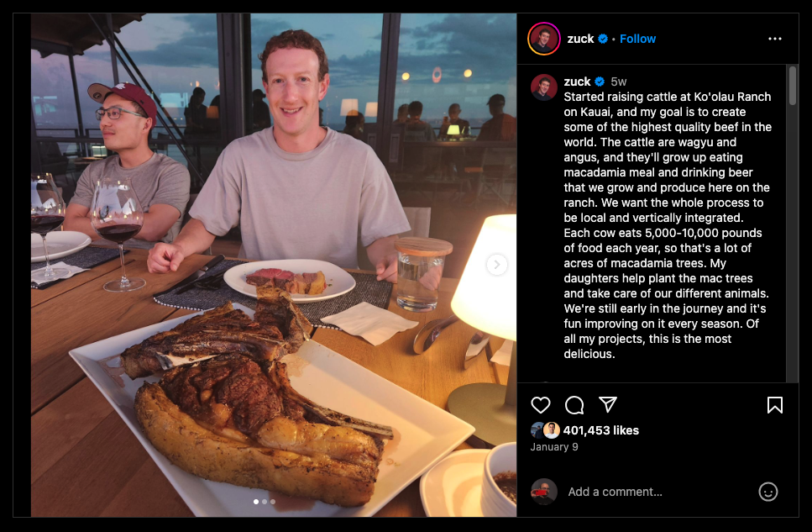Jump to third photo carousel dot
Screen dimensions: 812x532
(273, 502)
